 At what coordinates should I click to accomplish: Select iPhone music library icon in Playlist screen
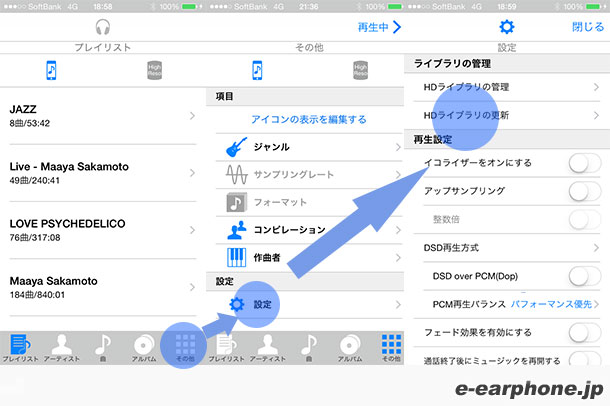[51, 70]
